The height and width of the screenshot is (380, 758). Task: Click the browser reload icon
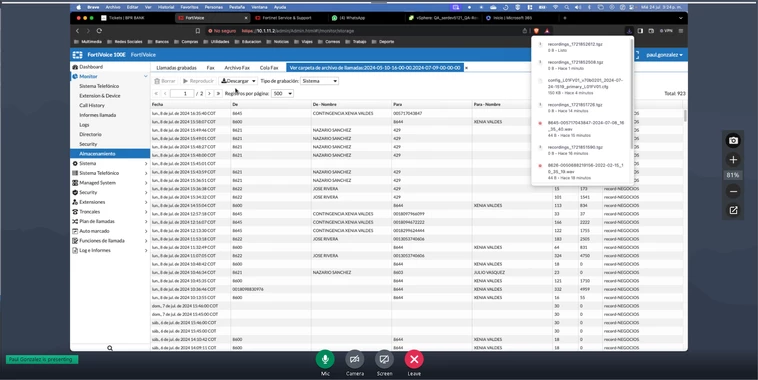(x=99, y=30)
